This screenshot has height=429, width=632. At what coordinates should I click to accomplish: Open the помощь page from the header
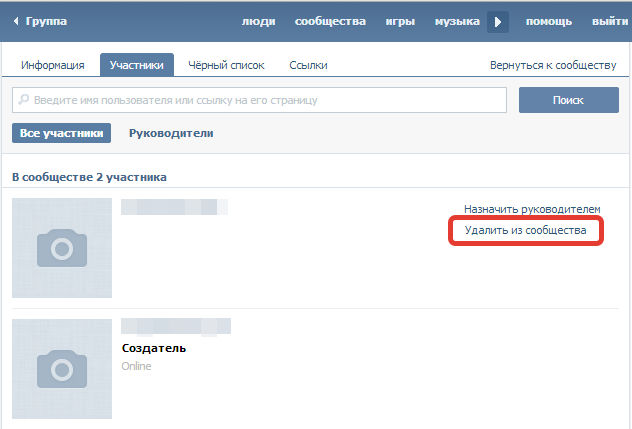[549, 21]
